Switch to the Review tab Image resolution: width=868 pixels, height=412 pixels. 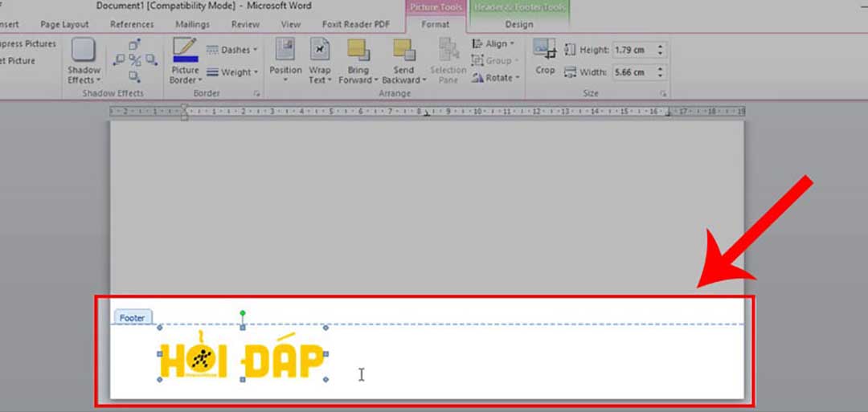click(245, 24)
